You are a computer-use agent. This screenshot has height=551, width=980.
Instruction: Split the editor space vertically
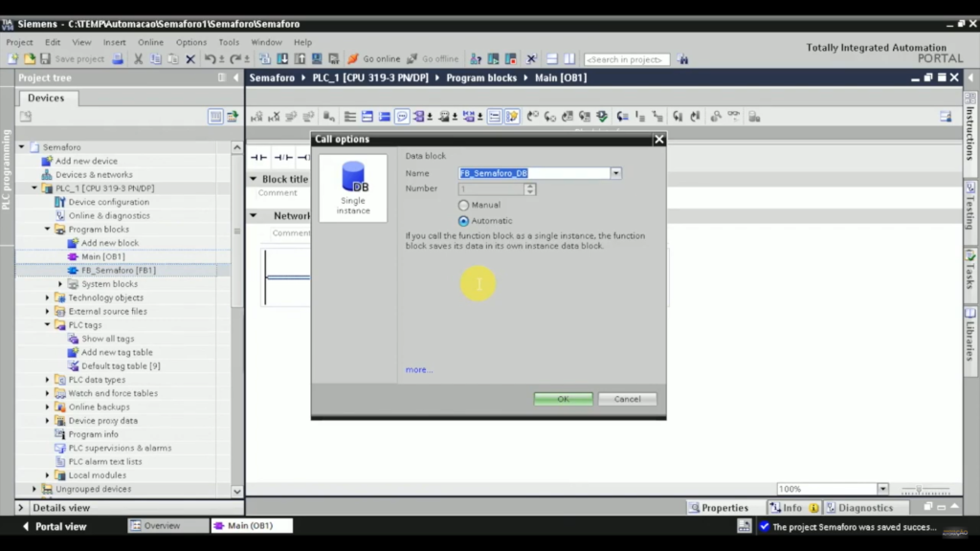[x=569, y=59]
